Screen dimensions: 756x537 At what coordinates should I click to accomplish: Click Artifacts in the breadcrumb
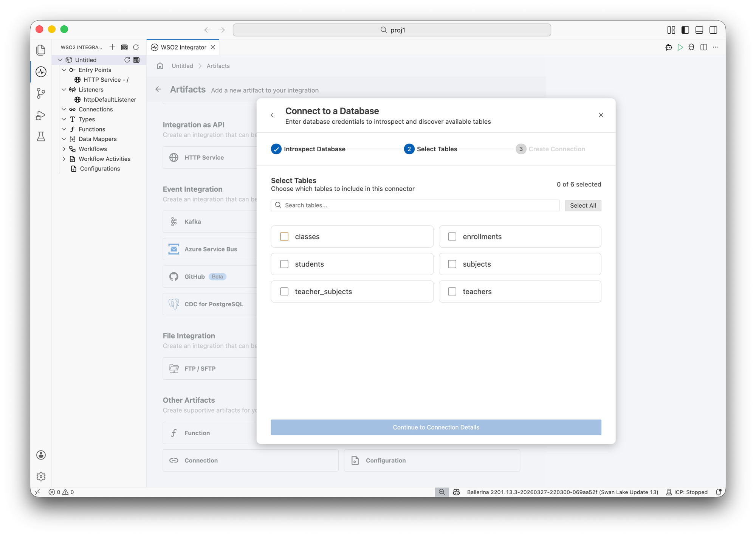click(x=218, y=66)
